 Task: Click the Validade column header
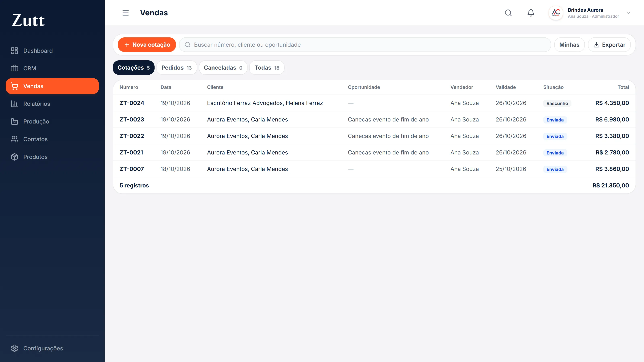point(506,87)
